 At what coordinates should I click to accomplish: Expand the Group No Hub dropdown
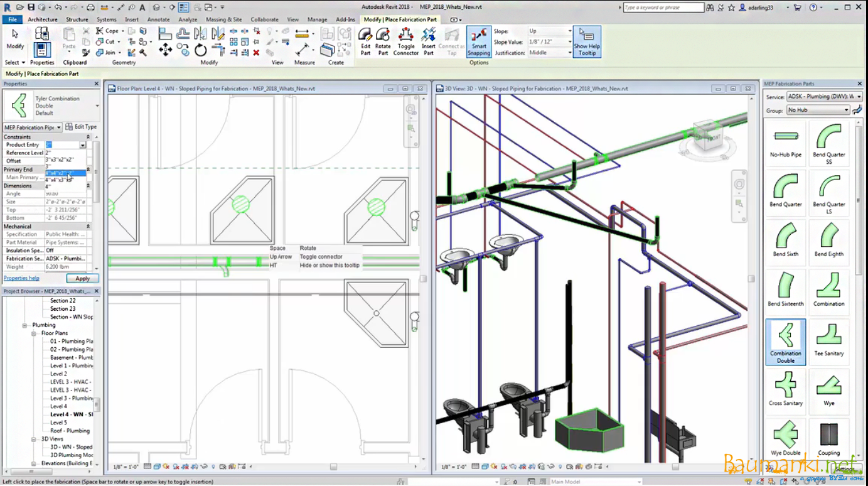coord(818,110)
